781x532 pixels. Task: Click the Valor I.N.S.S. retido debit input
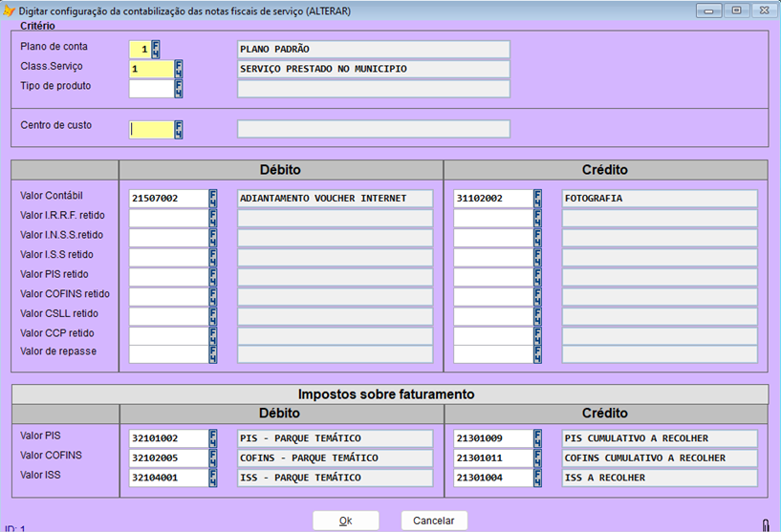168,238
